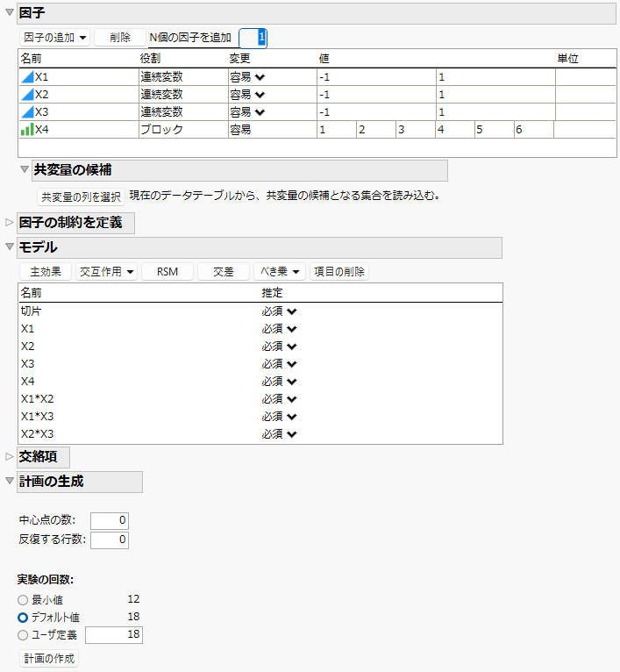
Task: Click the 役割 column header
Action: pyautogui.click(x=150, y=58)
